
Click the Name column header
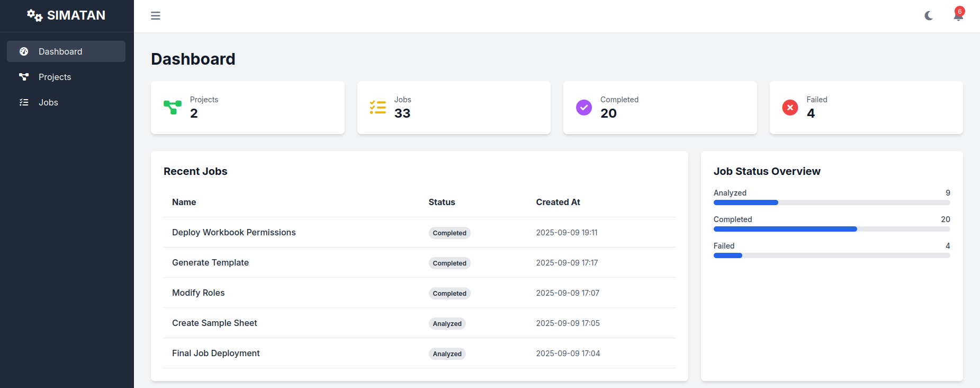(184, 202)
